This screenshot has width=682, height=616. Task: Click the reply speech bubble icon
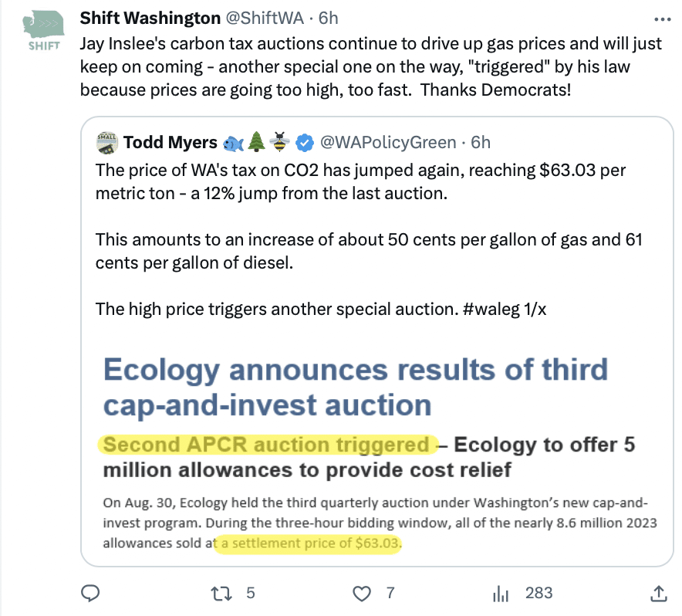(x=91, y=593)
